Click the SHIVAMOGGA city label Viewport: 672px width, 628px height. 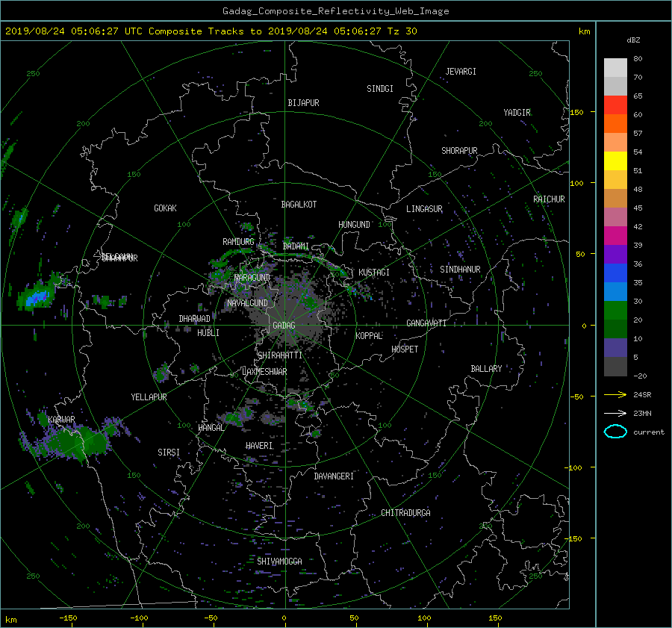coord(279,562)
